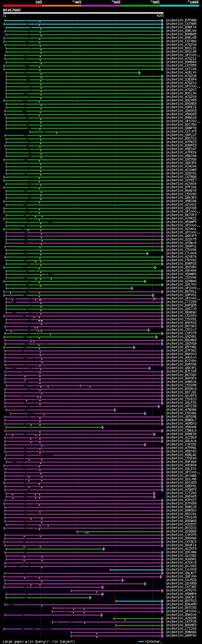Click the arrowhead of UniRef100_Q6K3F1 alignment
This screenshot has height=644, width=202.
click(x=150, y=368)
